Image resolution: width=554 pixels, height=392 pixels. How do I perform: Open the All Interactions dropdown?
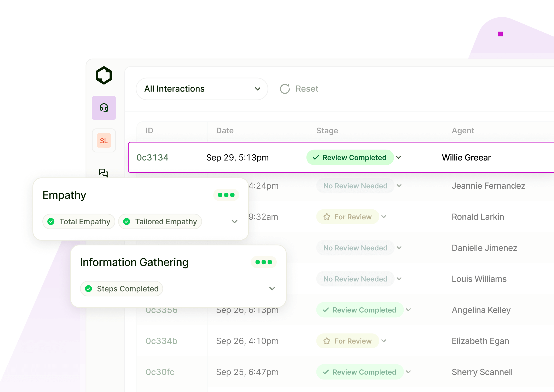pyautogui.click(x=202, y=89)
